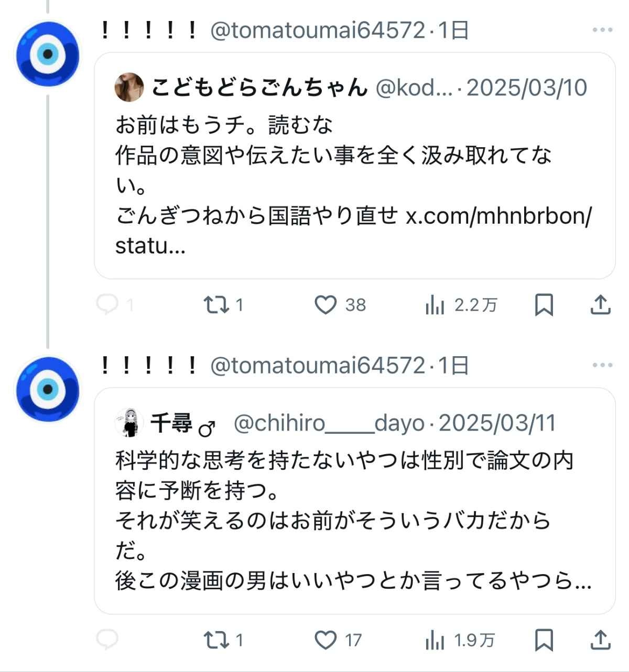
Task: Reply to the first tweet
Action: pos(107,304)
